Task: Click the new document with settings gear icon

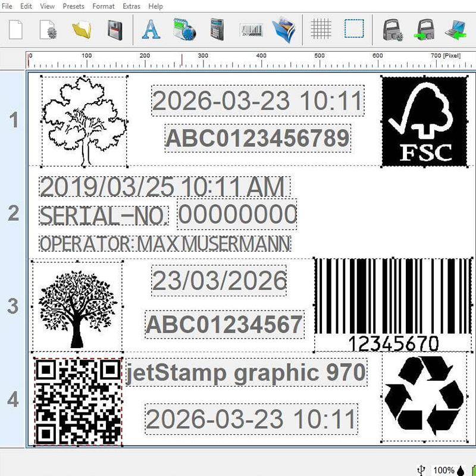Action: [x=48, y=29]
